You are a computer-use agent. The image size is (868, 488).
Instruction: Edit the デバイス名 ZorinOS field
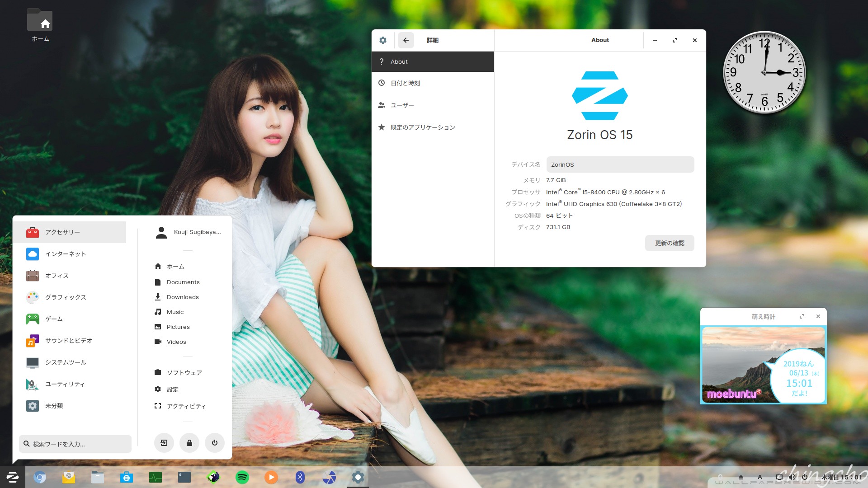click(620, 164)
